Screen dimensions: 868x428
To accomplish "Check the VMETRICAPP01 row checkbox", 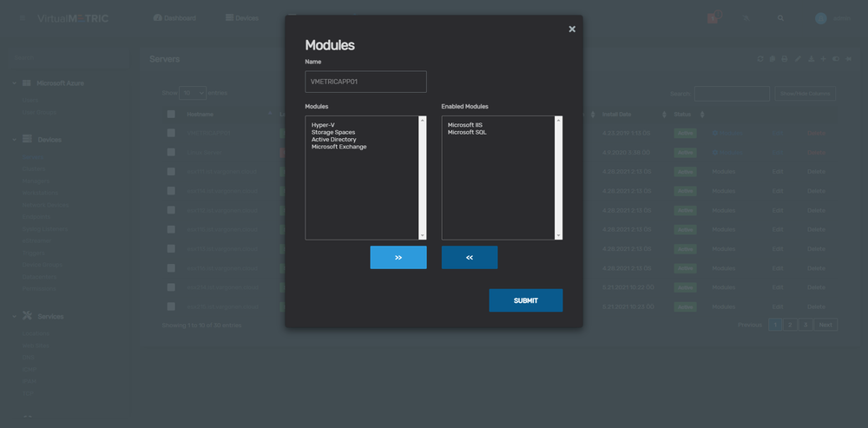I will [171, 133].
